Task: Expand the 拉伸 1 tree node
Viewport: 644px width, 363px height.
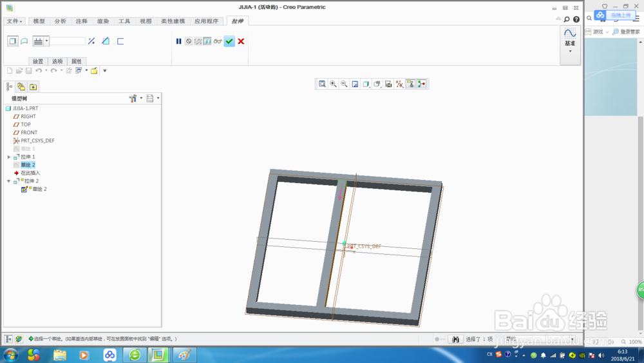Action: pos(9,157)
